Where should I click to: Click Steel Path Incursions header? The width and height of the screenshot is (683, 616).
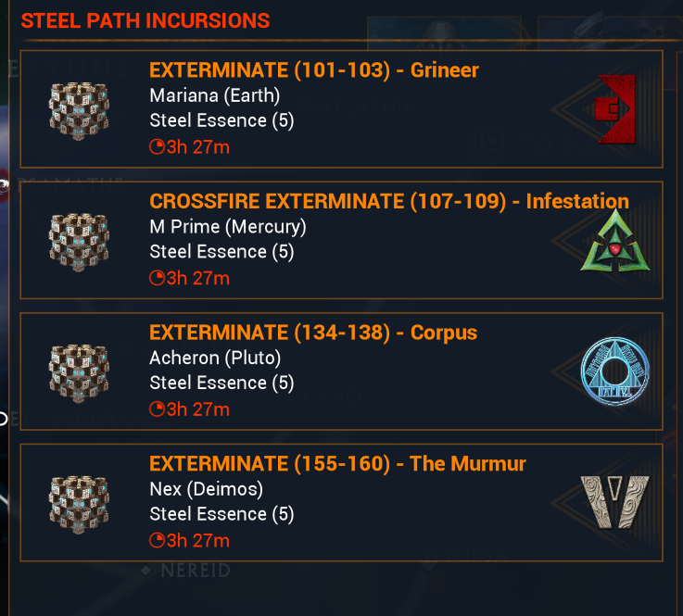(145, 20)
